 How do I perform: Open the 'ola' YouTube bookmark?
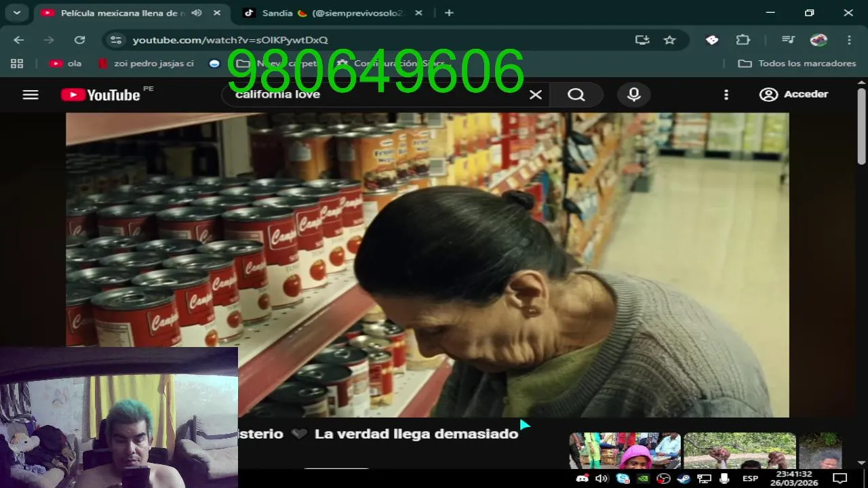[66, 64]
